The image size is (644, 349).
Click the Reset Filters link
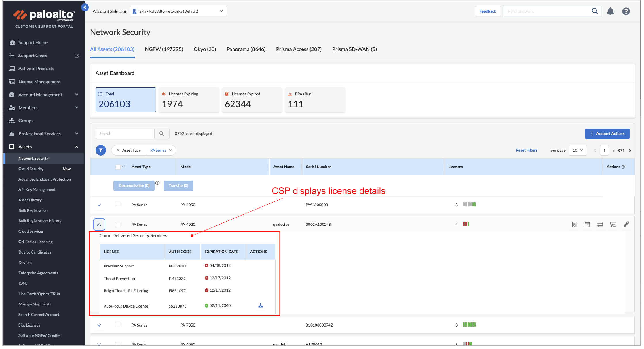[x=526, y=150]
